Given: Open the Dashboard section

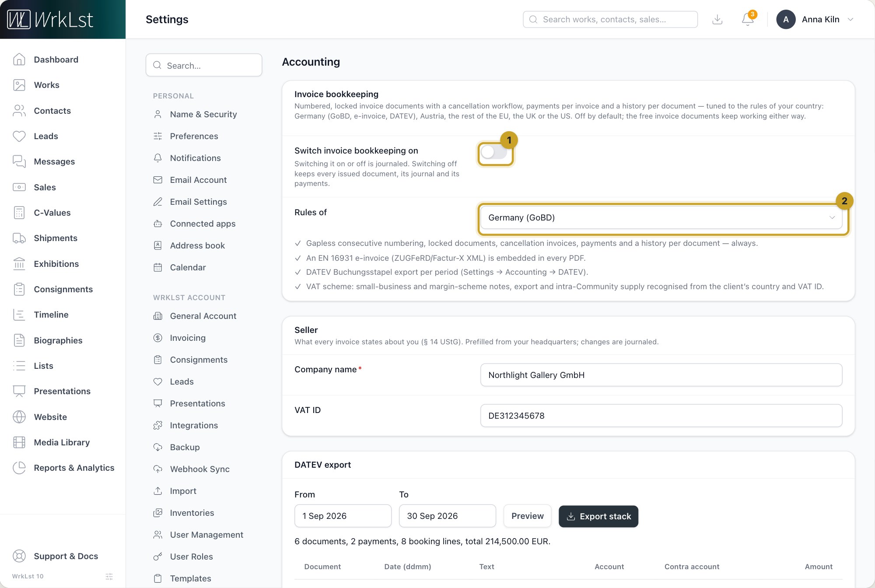Looking at the screenshot, I should click(56, 59).
